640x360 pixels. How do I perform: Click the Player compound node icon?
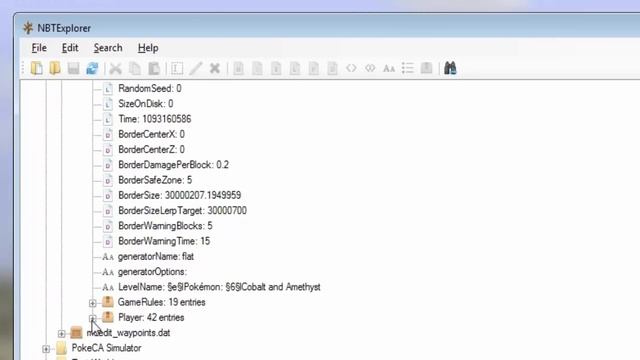click(x=108, y=317)
